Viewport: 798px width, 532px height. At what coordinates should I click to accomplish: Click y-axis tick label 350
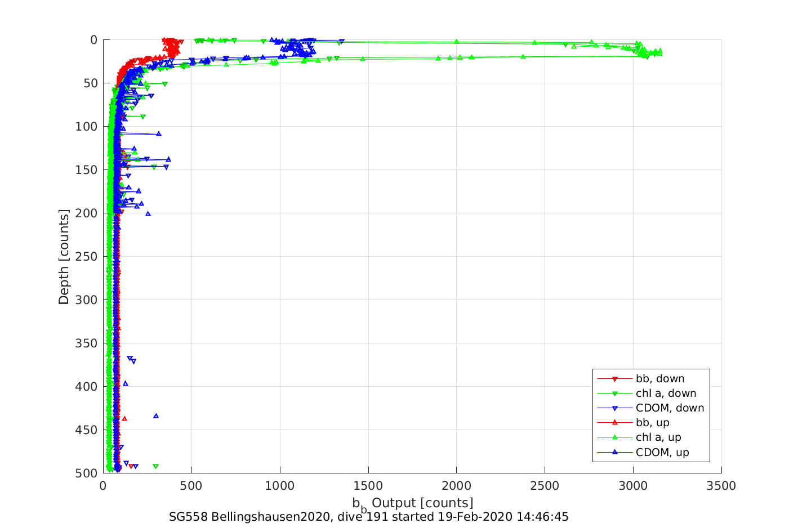86,343
